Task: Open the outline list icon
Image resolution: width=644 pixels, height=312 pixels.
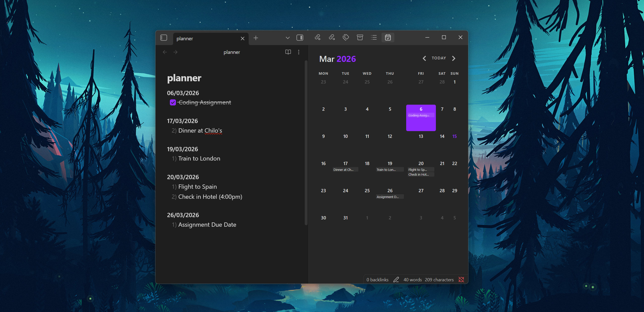Action: (374, 37)
